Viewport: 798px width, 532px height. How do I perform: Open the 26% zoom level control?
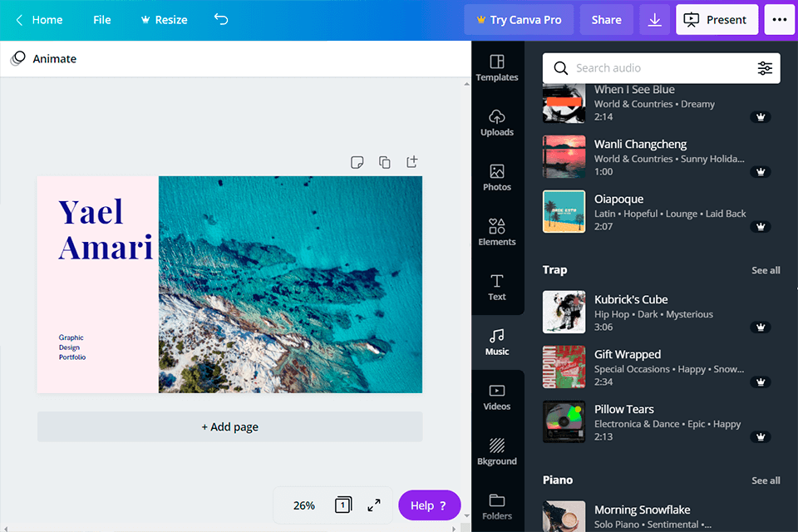[304, 505]
